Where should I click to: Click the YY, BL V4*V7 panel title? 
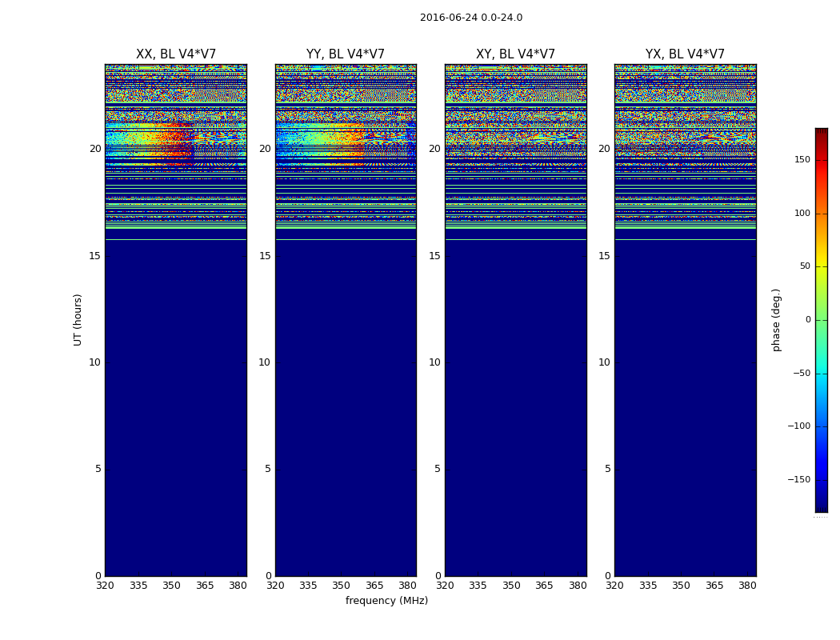(346, 54)
